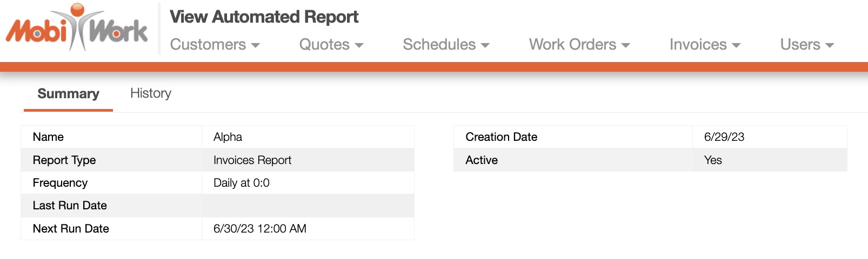
Task: Click the Creation Date value 6/29/23
Action: [724, 137]
